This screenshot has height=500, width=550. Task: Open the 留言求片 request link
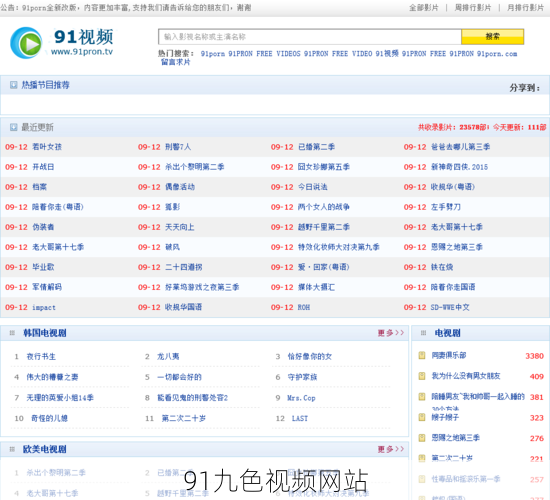(x=175, y=62)
